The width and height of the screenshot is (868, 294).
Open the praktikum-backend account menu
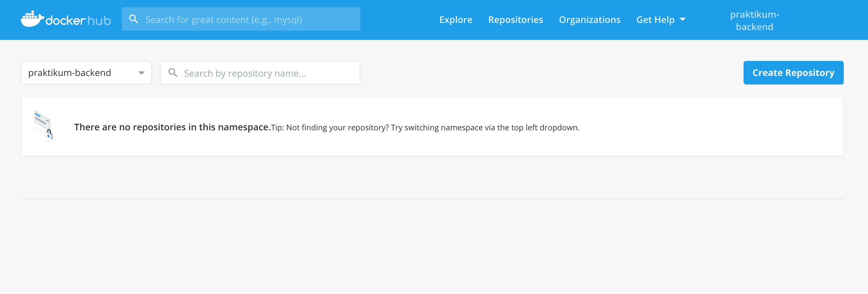754,21
